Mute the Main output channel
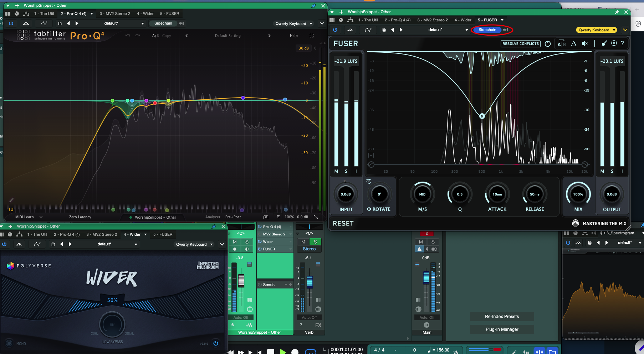 [x=421, y=242]
